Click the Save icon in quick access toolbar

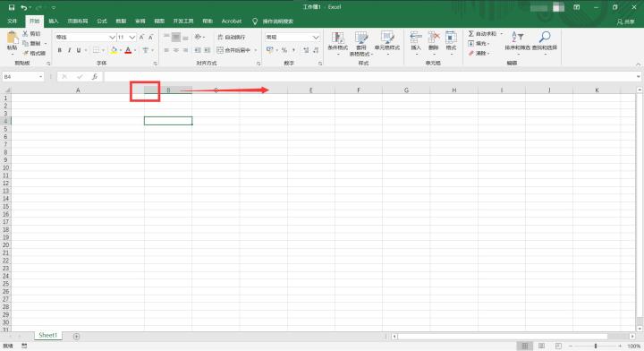point(12,7)
